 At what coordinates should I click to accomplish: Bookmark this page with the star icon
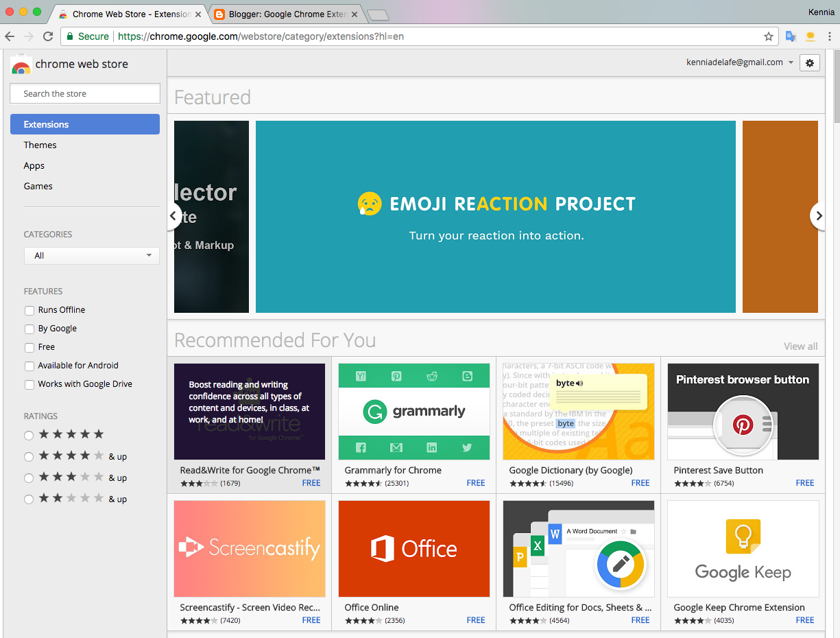(x=769, y=36)
